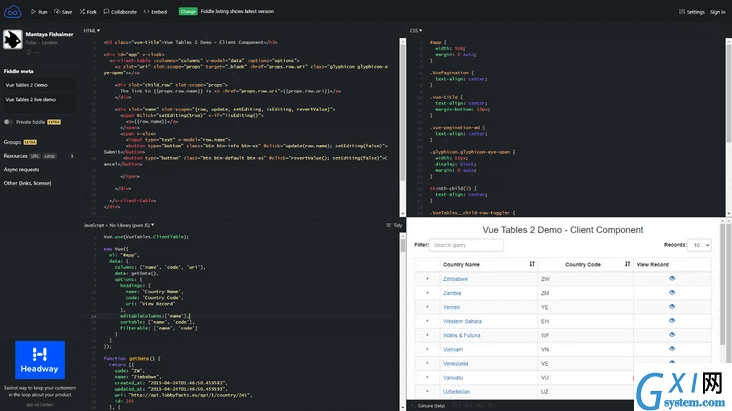Click the Wallis & Futuna name link
The width and height of the screenshot is (732, 411).
point(461,335)
